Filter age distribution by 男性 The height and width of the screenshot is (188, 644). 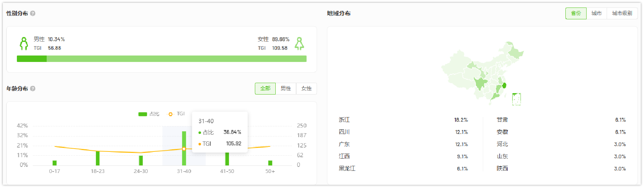pos(286,88)
